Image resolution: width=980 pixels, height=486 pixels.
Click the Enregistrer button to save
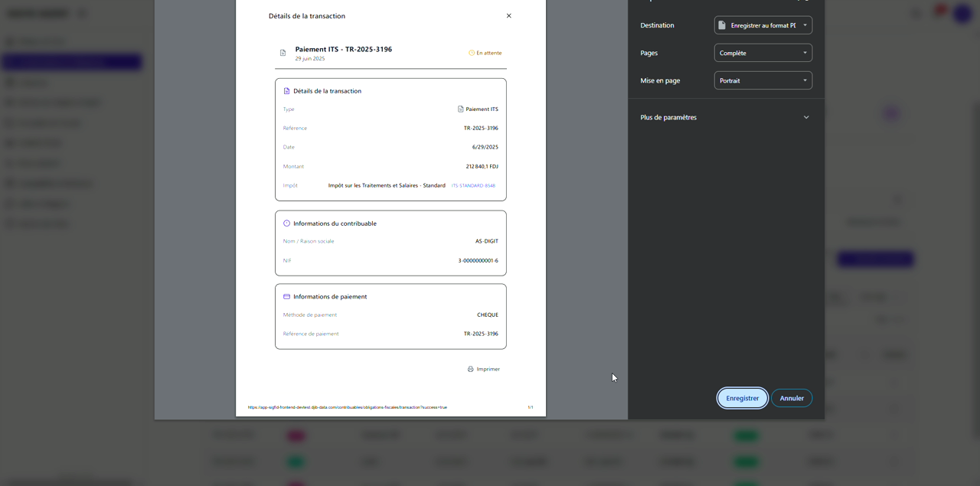(x=742, y=398)
